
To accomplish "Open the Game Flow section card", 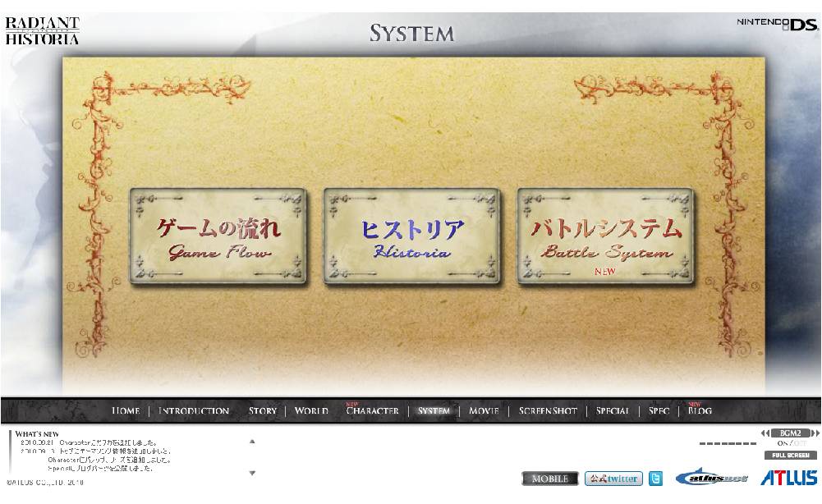I will (218, 236).
